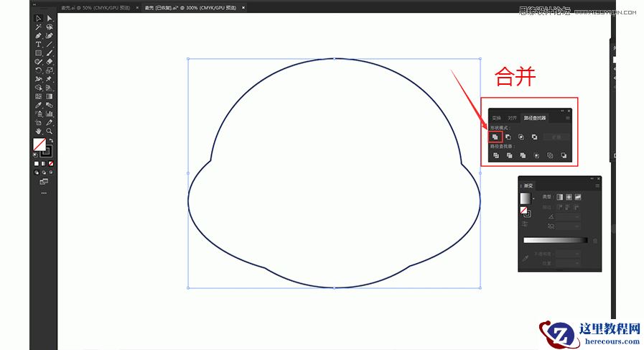Select the Shape Builder tool
The width and height of the screenshot is (644, 350).
pyautogui.click(x=38, y=88)
